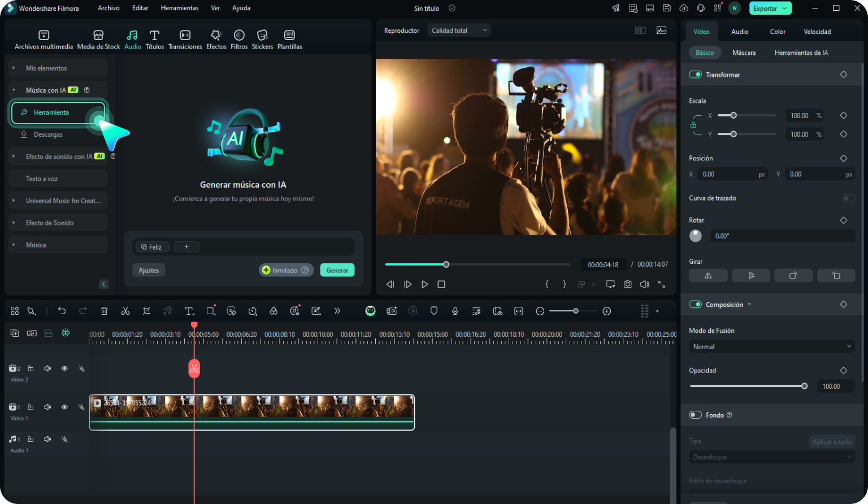Hide the Vídeo 2 track with eye icon

64,368
